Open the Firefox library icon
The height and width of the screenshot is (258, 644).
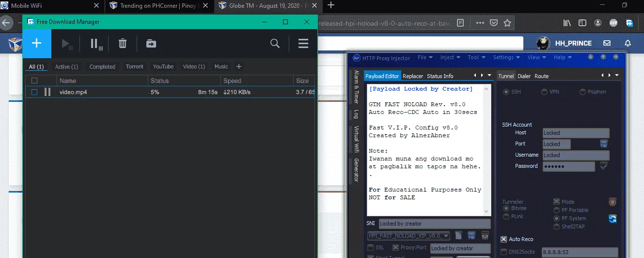[x=567, y=23]
